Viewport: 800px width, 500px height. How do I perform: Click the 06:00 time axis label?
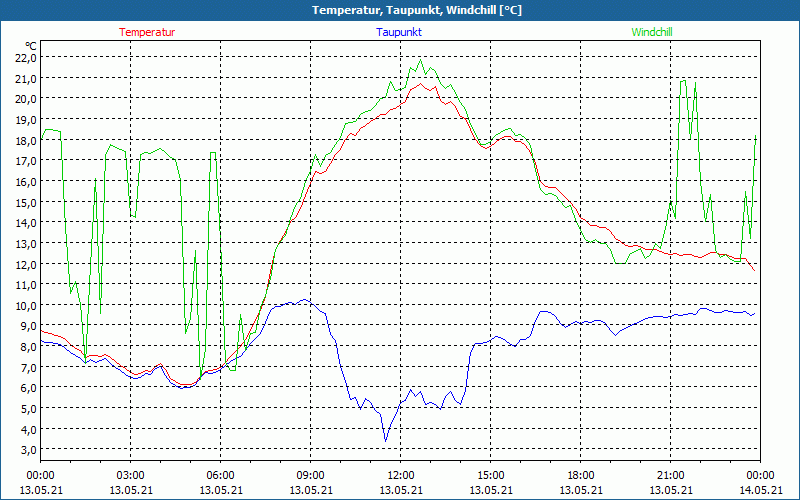pyautogui.click(x=220, y=476)
